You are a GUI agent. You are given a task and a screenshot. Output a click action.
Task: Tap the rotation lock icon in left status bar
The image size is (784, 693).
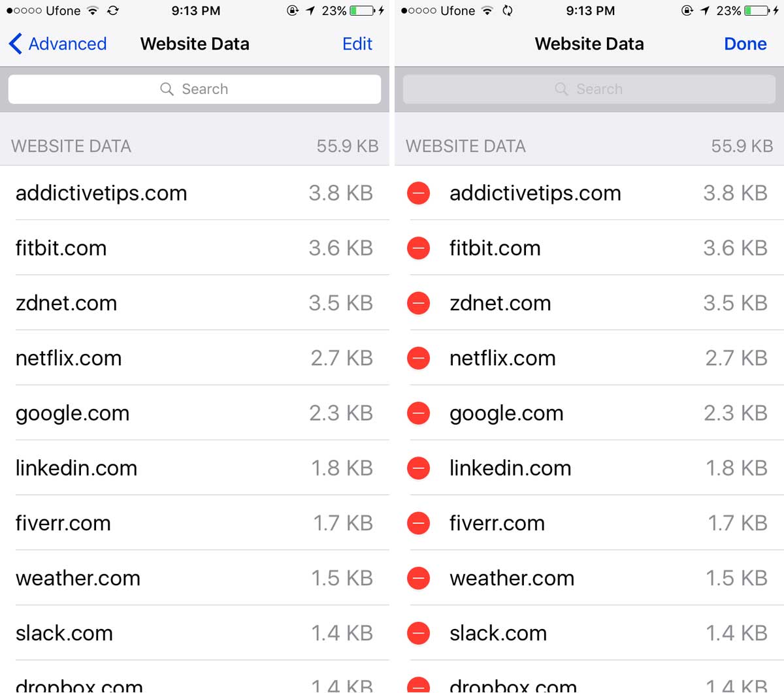point(293,10)
